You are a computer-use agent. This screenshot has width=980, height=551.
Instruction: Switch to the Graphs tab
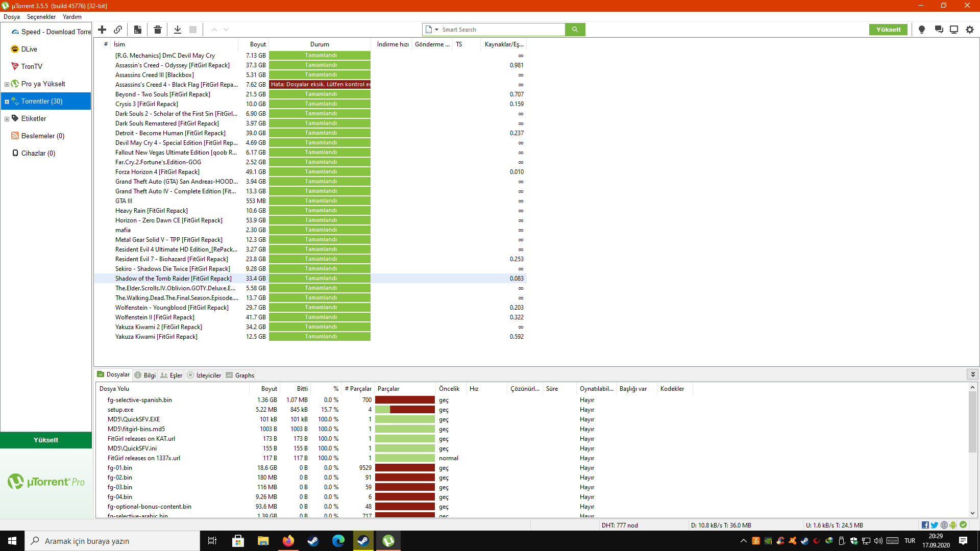pos(240,375)
